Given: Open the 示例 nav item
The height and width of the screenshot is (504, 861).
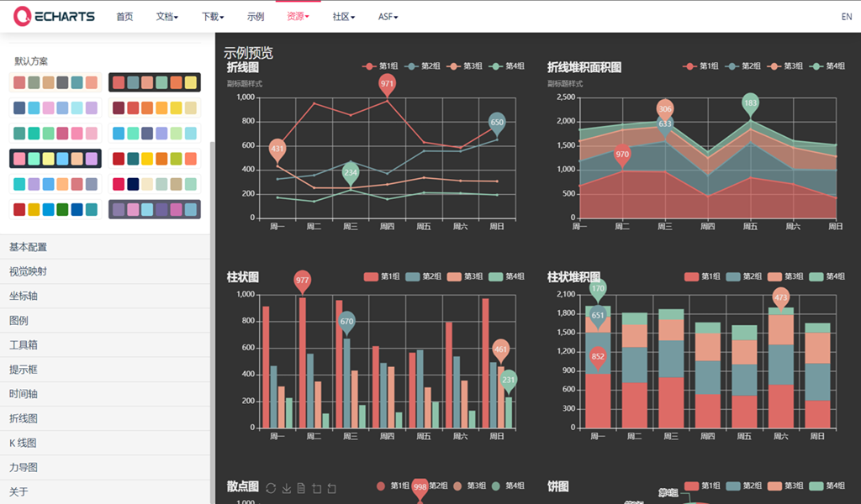Looking at the screenshot, I should point(256,17).
